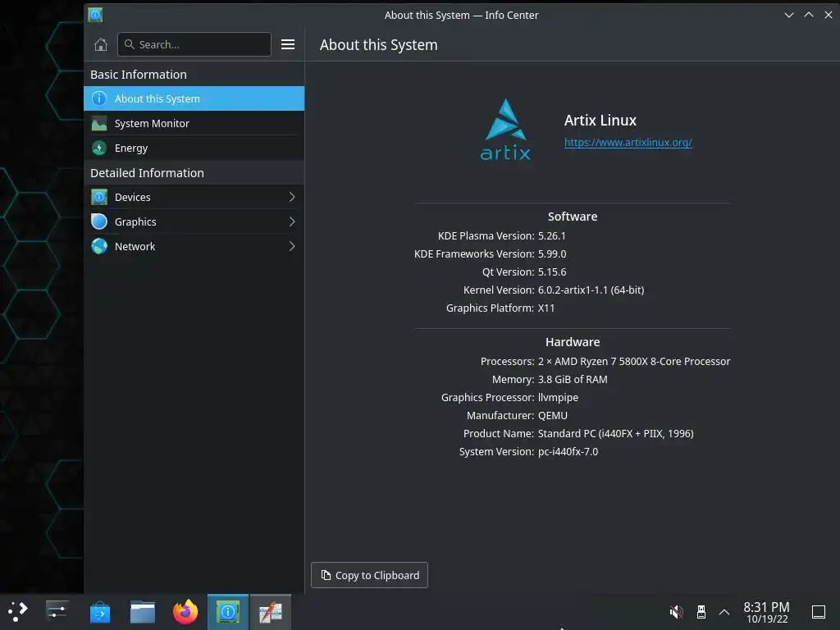840x630 pixels.
Task: Click the System Monitor chart icon
Action: (99, 123)
